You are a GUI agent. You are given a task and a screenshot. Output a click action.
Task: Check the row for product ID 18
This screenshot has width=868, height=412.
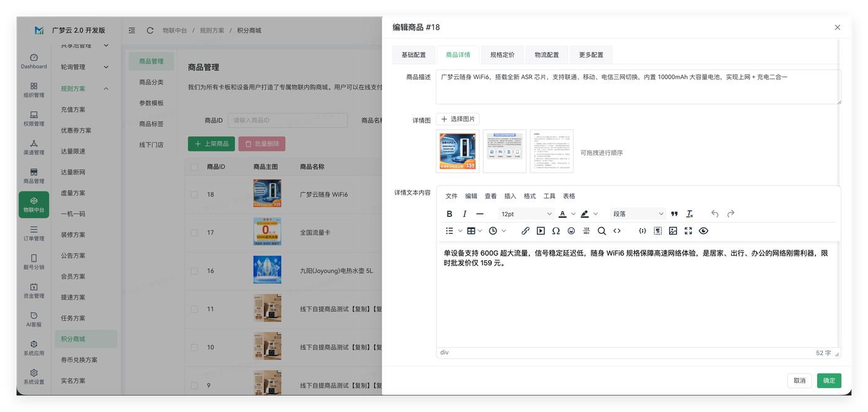coord(194,194)
